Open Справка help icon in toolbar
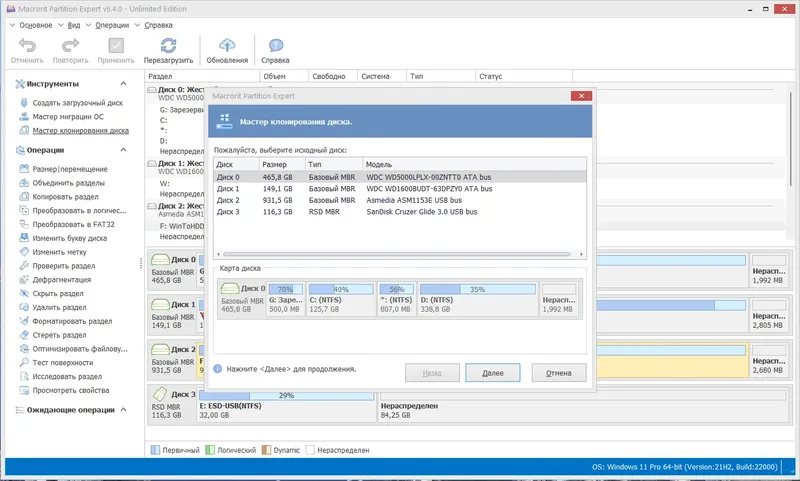Image resolution: width=800 pixels, height=481 pixels. [275, 45]
